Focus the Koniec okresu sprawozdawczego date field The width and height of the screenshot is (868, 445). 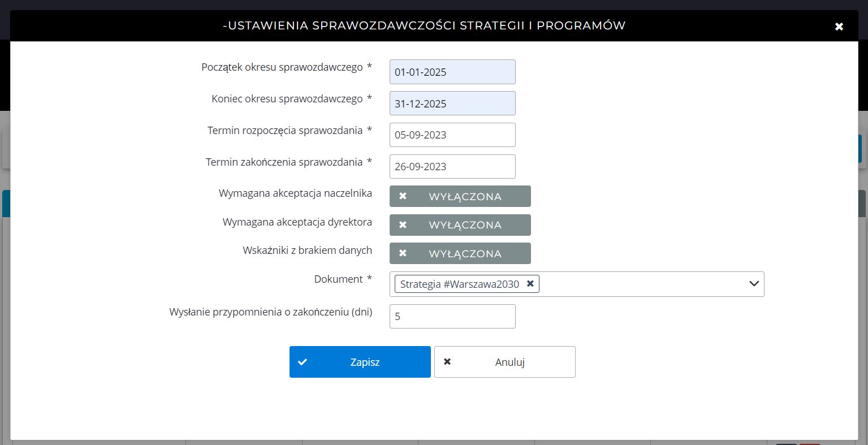(x=452, y=103)
